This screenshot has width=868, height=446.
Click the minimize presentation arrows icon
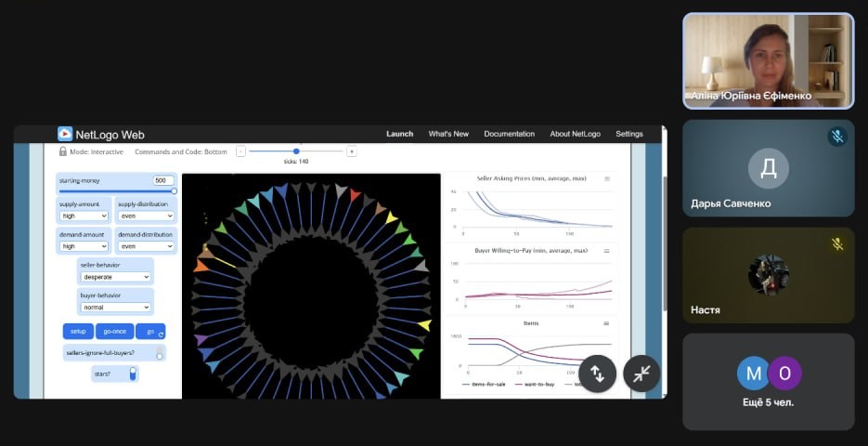(641, 374)
